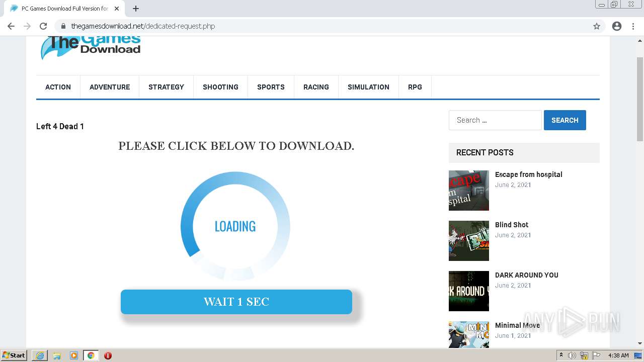Open the volume speaker tray icon
644x362 pixels.
click(572, 355)
